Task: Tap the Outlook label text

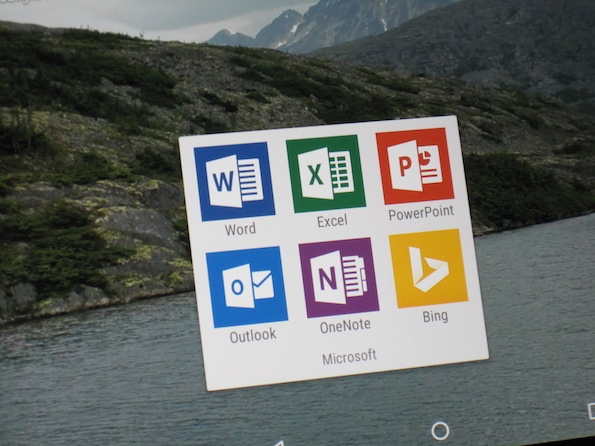Action: 253,336
